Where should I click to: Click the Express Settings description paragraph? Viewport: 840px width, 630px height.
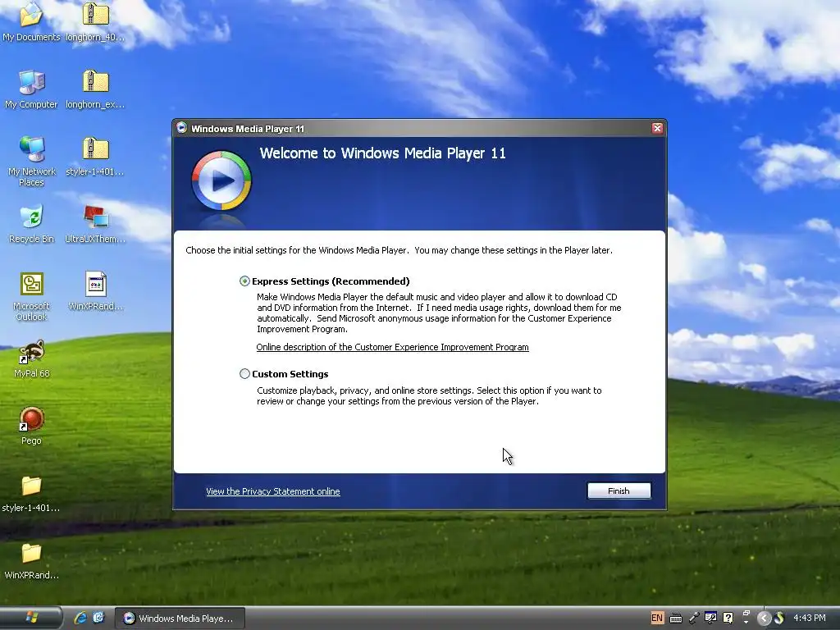(439, 313)
